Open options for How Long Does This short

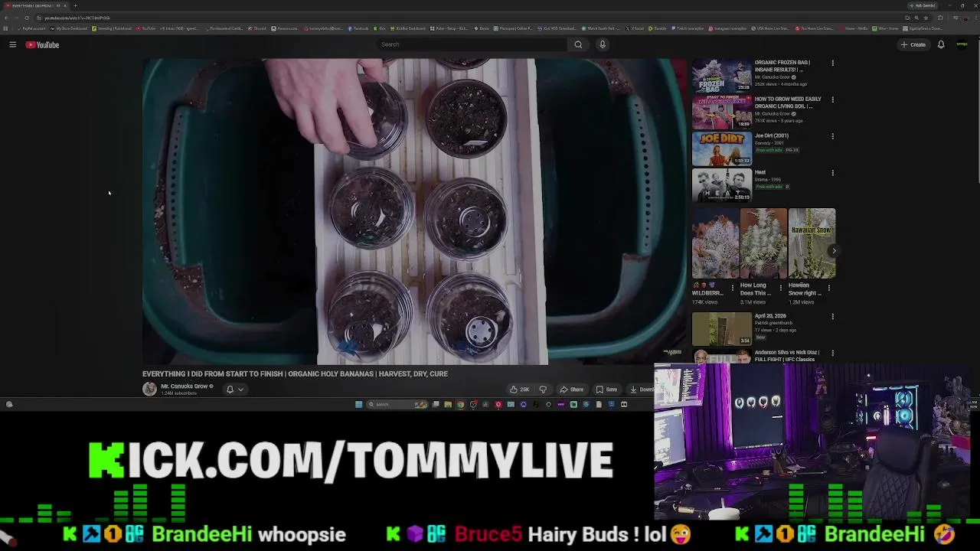781,289
